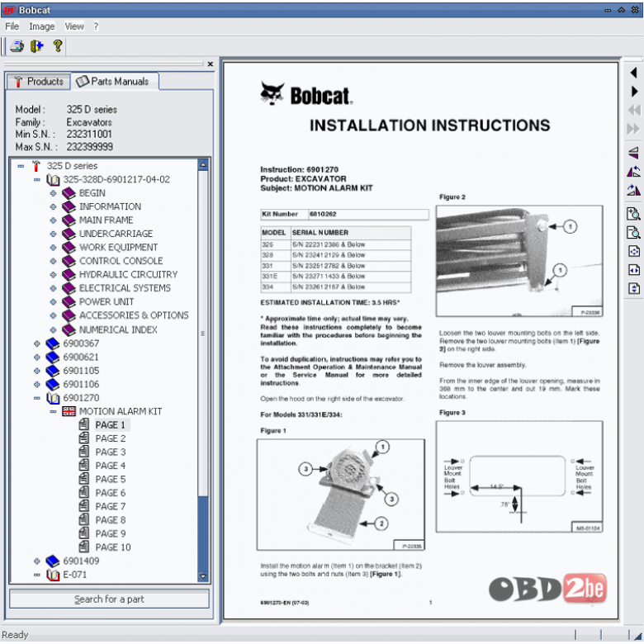Select PAGE 2 in the tree

[x=111, y=438]
